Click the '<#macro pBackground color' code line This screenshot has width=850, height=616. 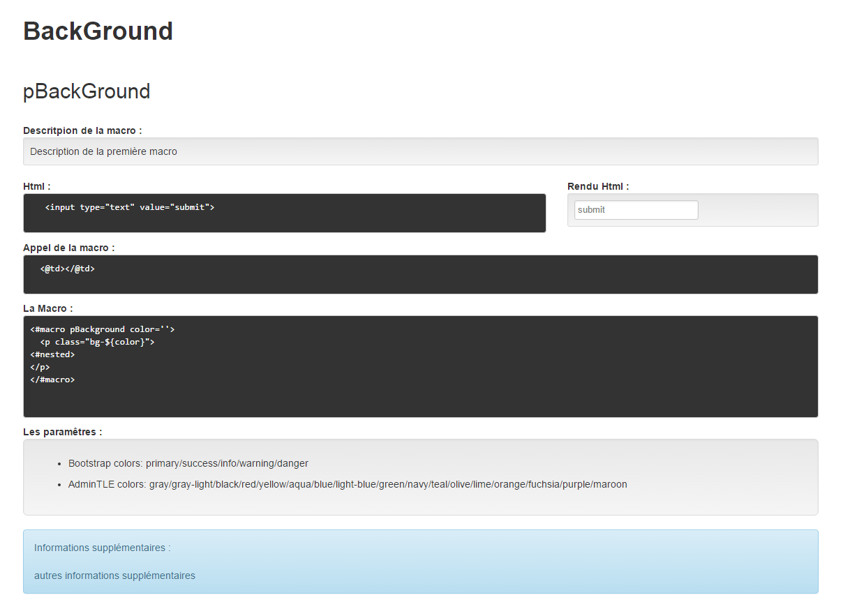(x=102, y=329)
